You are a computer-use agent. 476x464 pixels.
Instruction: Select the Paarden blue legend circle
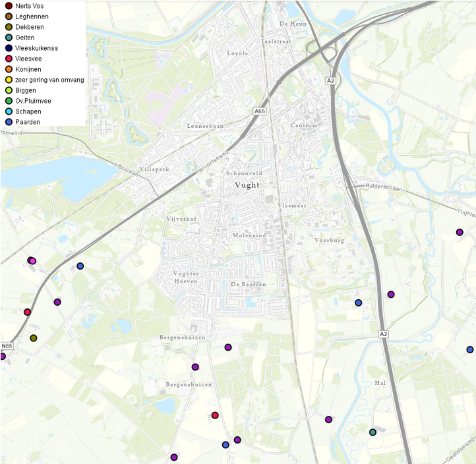tap(9, 122)
